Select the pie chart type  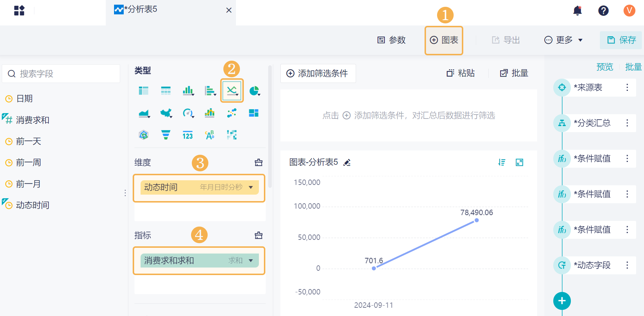click(254, 90)
